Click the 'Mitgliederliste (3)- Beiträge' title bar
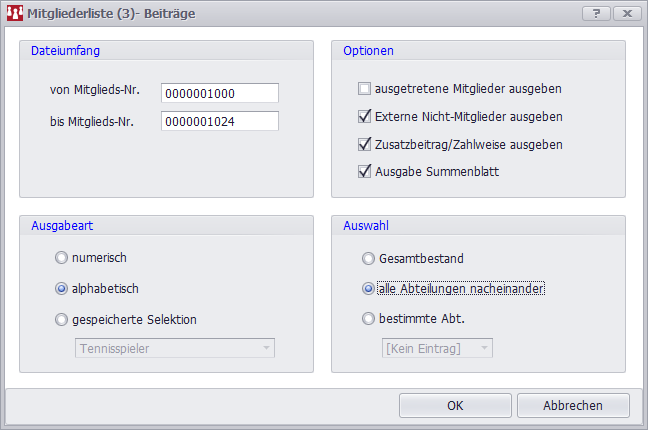Screen dimensions: 648x430 coord(300,13)
